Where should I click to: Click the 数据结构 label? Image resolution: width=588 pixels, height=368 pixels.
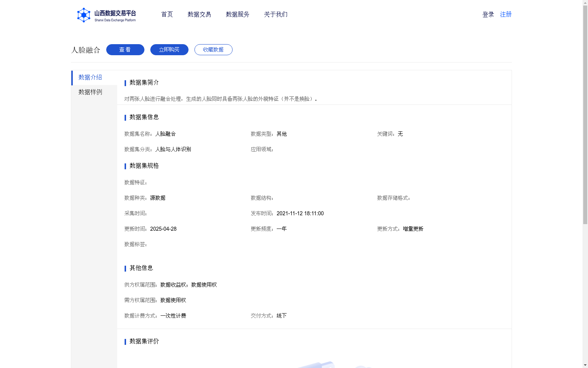coord(262,198)
